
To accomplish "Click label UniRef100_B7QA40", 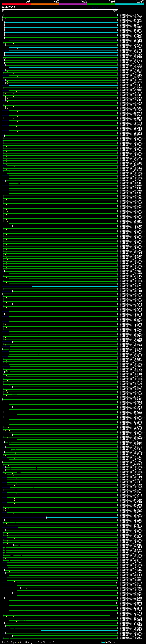I will click(131, 397).
